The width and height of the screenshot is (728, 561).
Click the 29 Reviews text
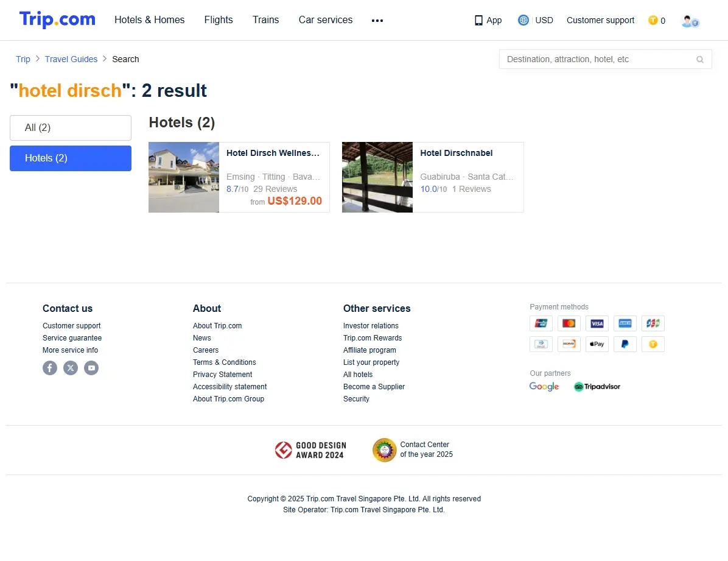tap(275, 189)
